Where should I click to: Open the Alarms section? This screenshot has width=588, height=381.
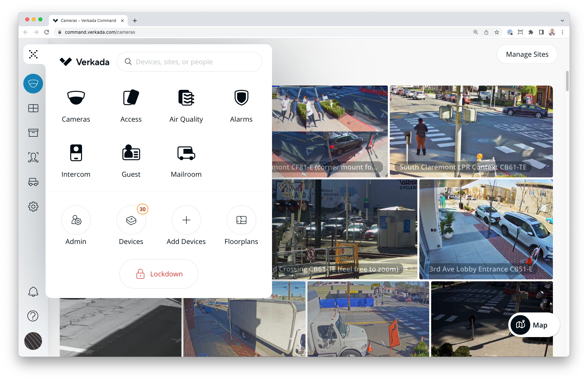[x=241, y=106]
